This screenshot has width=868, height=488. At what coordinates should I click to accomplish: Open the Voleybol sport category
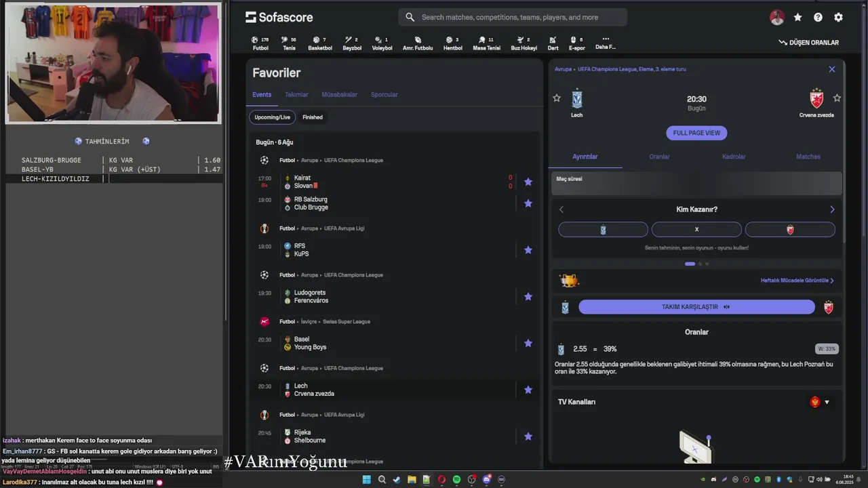[x=382, y=43]
